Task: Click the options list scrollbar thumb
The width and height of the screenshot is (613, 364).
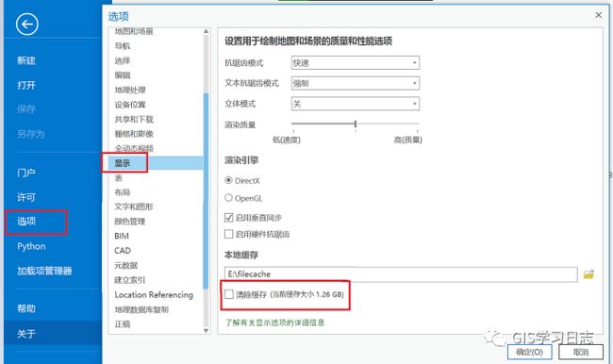Action: coord(206,191)
